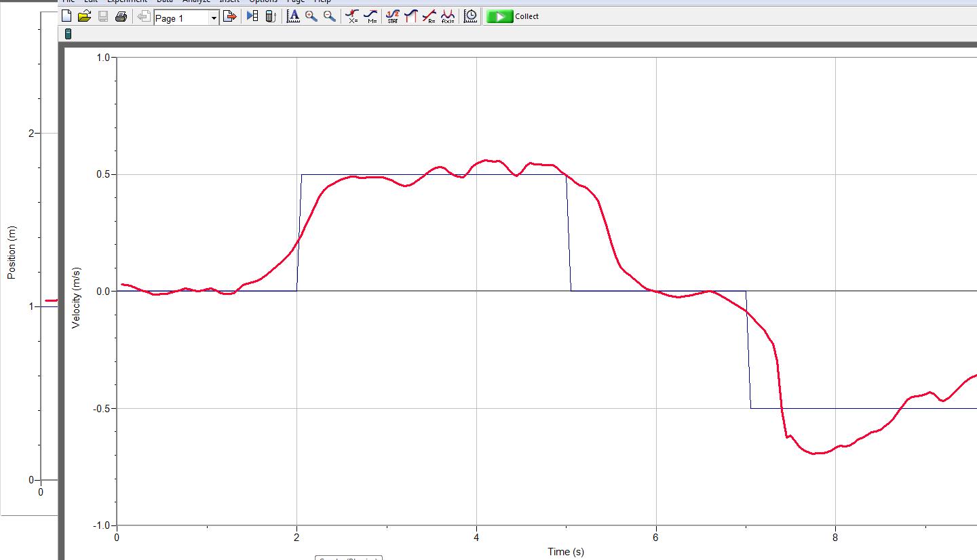Autoscale the graph with the Autoscale icon
This screenshot has width=977, height=560.
click(x=292, y=16)
